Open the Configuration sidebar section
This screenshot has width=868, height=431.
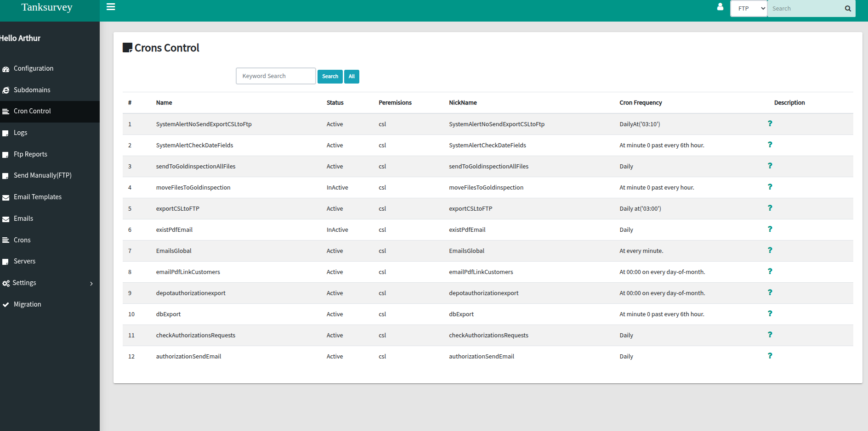click(34, 68)
